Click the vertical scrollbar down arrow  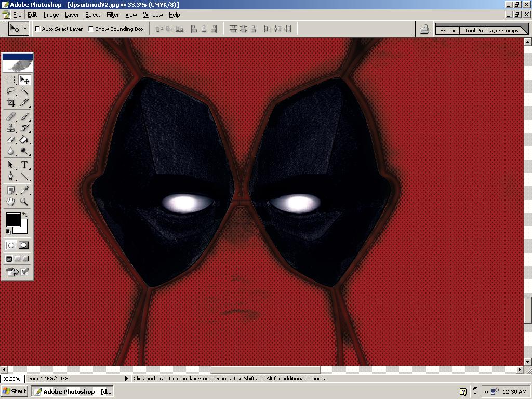click(x=527, y=362)
